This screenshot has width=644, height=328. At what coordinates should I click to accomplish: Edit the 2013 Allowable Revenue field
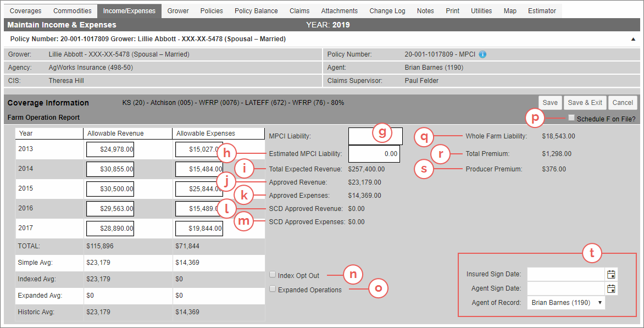pyautogui.click(x=110, y=149)
